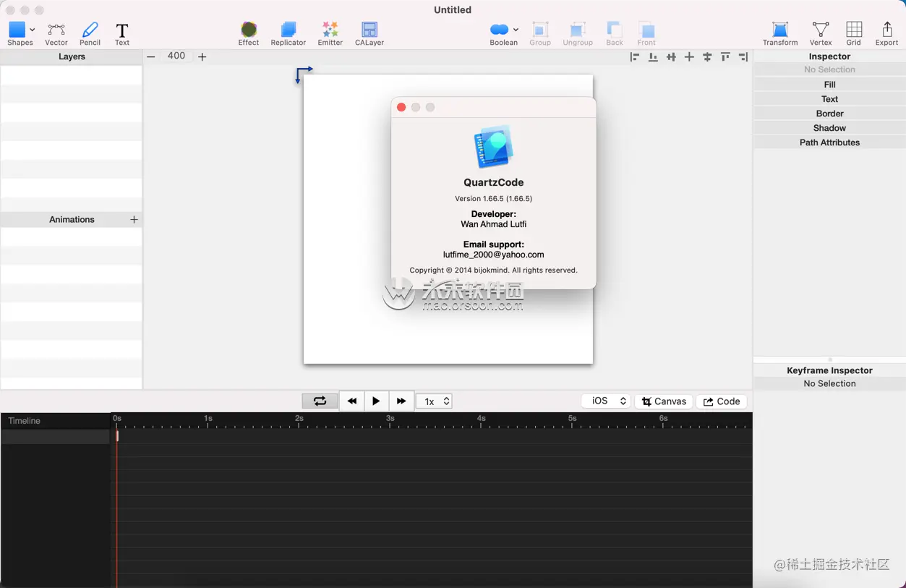Align vertical centers icon
Screen dimensions: 906x588
click(x=707, y=56)
